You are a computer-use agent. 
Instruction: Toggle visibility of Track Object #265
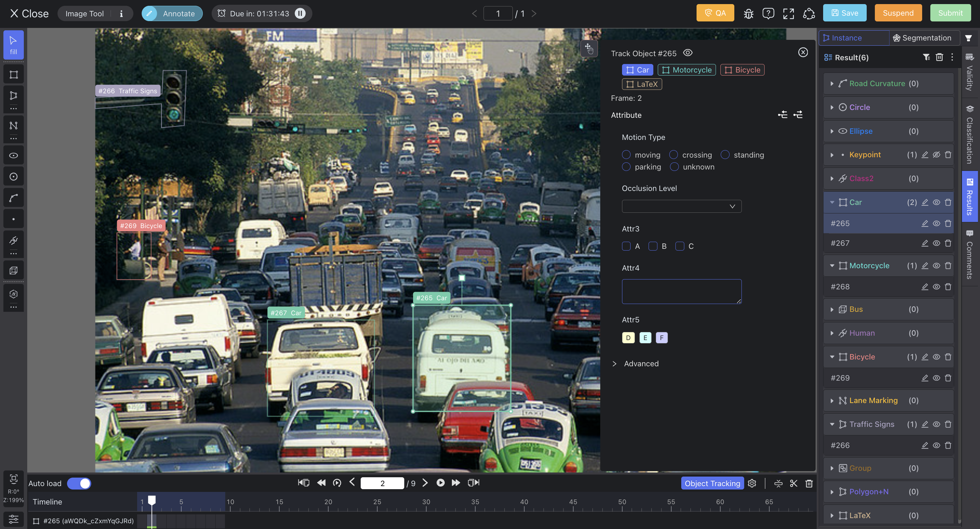(x=687, y=53)
